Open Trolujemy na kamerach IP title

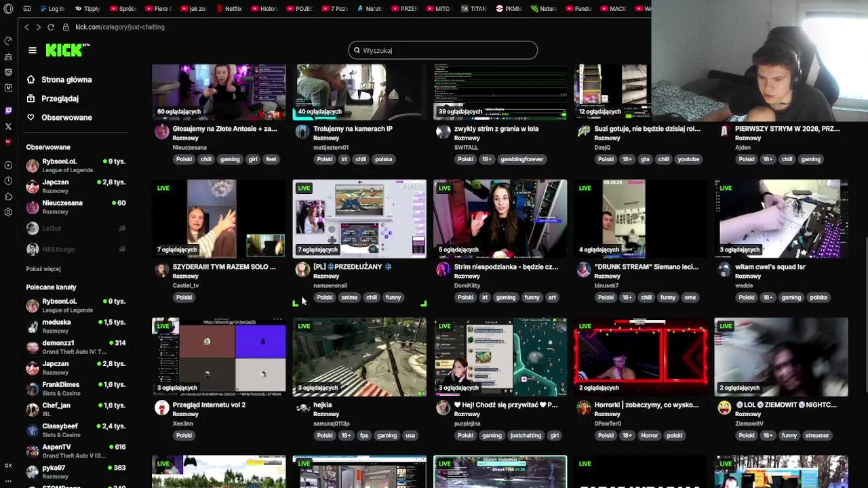point(353,129)
